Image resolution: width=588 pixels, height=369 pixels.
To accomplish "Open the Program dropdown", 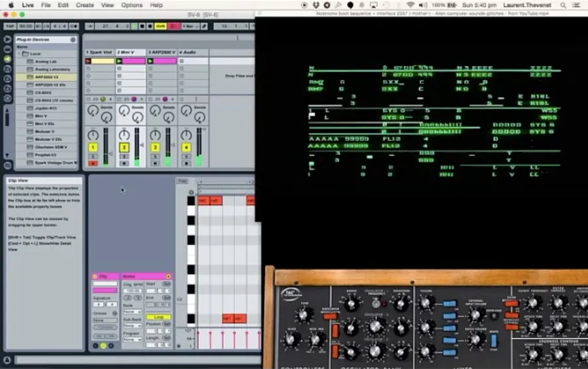I will 132,339.
